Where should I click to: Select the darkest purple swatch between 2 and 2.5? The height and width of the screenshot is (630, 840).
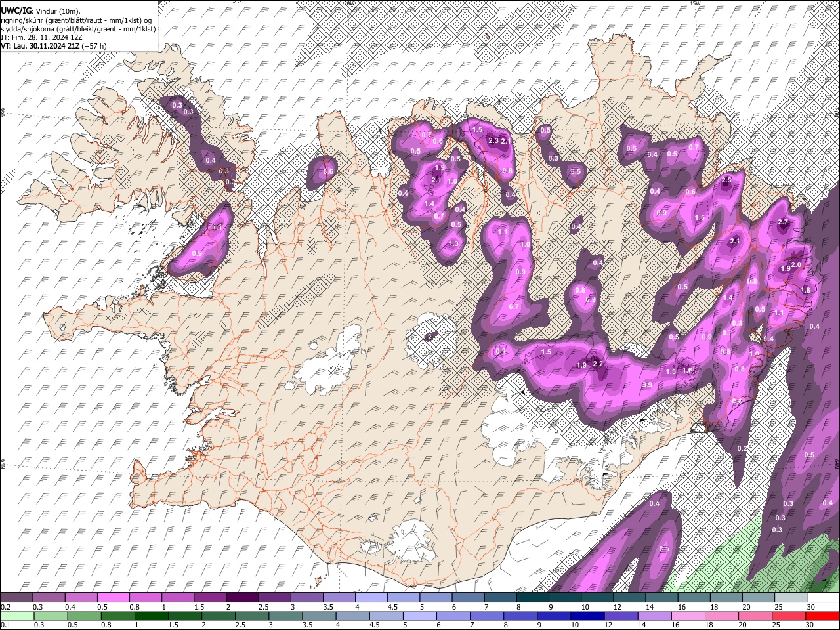242,598
